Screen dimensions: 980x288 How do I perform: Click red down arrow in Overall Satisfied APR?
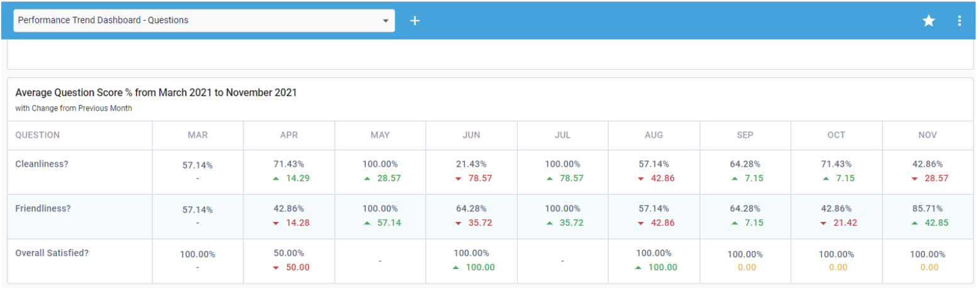point(276,268)
